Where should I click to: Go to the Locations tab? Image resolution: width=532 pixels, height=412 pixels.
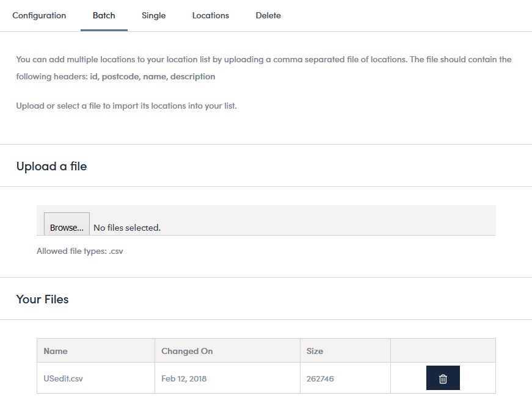[210, 16]
